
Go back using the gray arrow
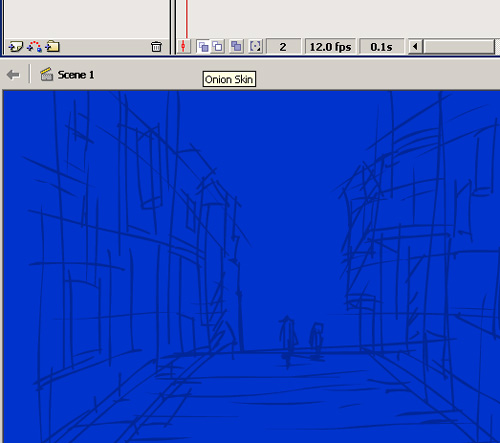tap(13, 75)
